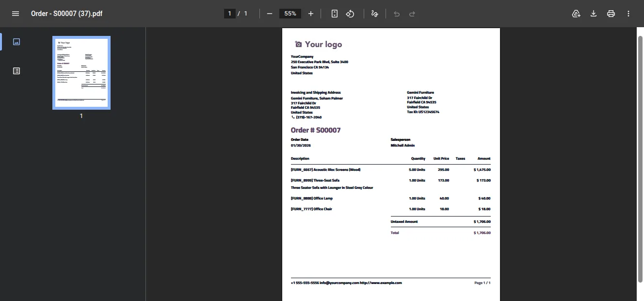Click the YourCompany name at the top

click(x=302, y=57)
